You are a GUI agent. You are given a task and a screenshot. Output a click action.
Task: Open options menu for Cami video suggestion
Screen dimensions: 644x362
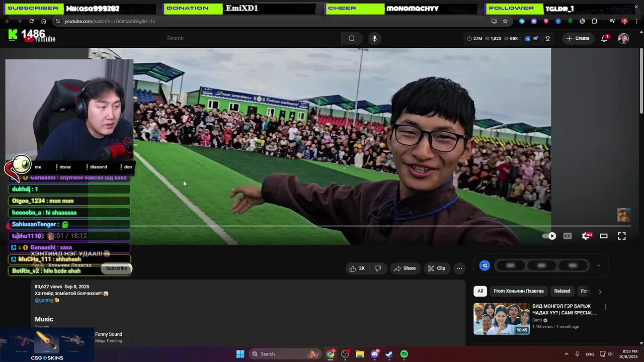[606, 307]
